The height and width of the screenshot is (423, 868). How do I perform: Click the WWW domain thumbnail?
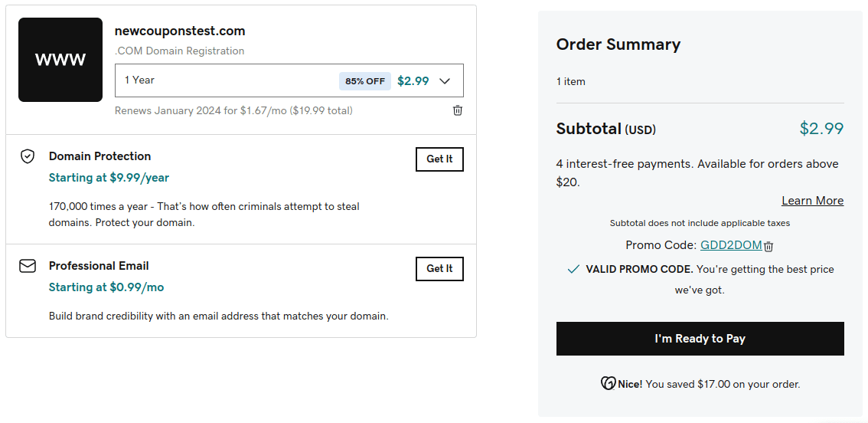coord(60,60)
